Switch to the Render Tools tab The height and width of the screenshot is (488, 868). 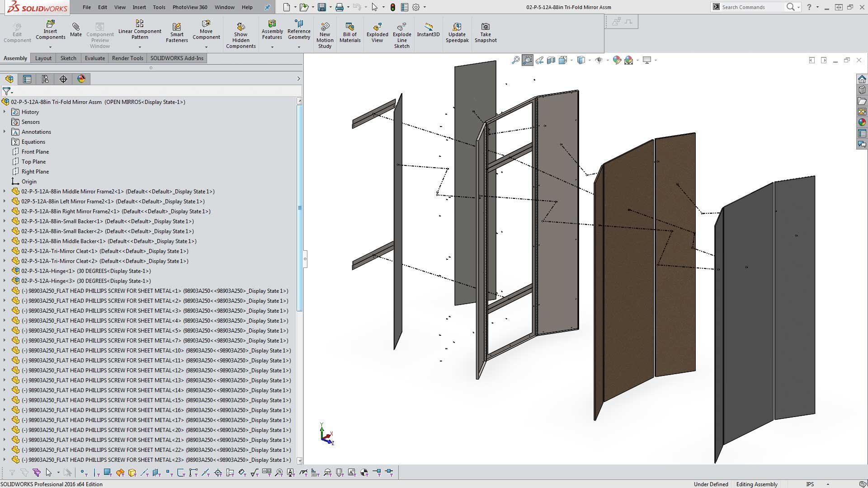pos(127,58)
